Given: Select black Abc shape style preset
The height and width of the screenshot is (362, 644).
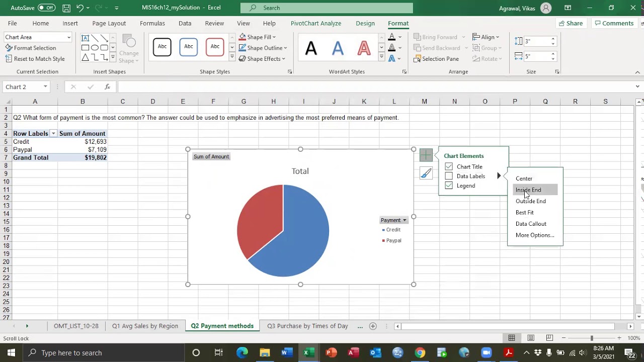Looking at the screenshot, I should 162,47.
